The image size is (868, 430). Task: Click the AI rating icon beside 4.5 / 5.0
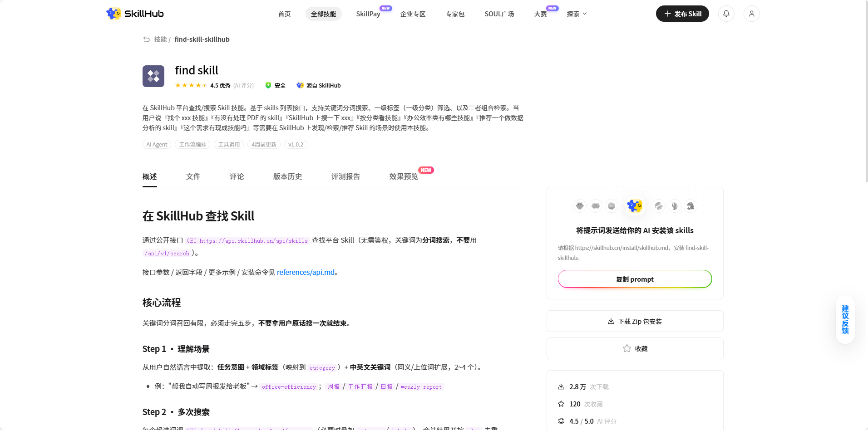click(x=561, y=421)
